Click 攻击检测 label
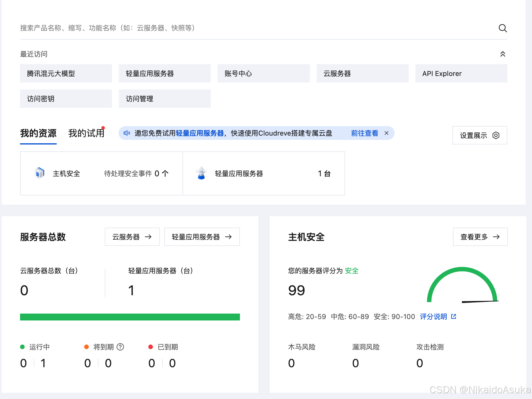This screenshot has width=532, height=399. (x=430, y=347)
